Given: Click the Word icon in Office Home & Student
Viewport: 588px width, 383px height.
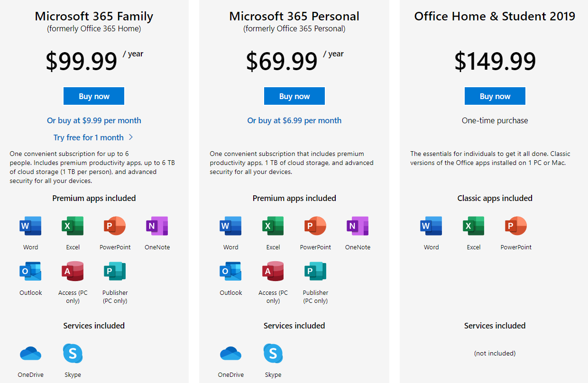Looking at the screenshot, I should tap(431, 226).
